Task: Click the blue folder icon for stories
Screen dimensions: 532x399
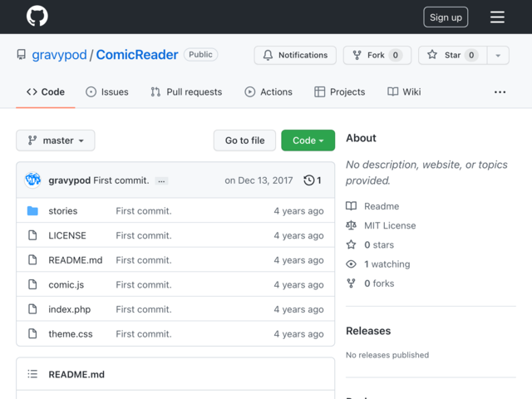Action: 32,210
